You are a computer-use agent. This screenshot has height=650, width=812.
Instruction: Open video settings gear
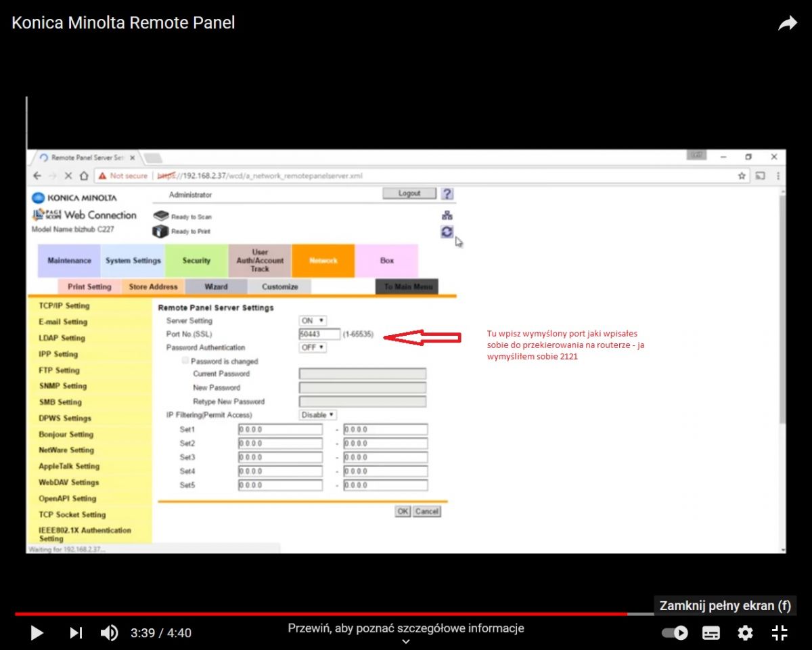tap(745, 633)
